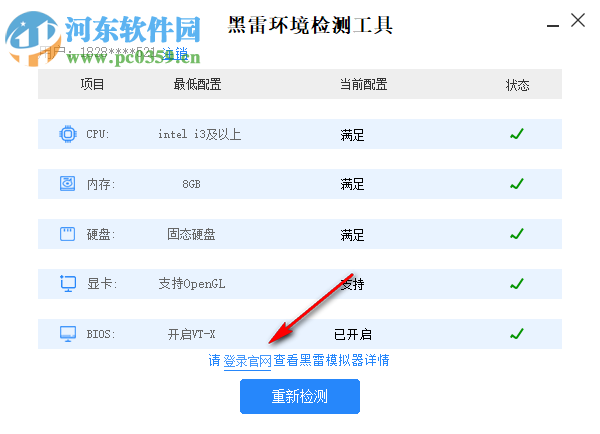This screenshot has height=434, width=600.
Task: Click the hard disk (硬盘) row icon
Action: coord(67,234)
